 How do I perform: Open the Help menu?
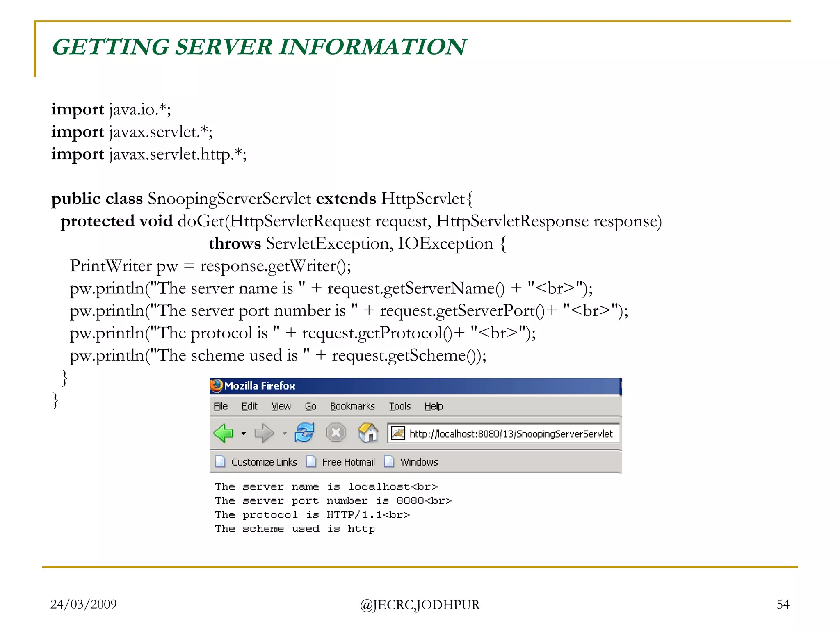click(434, 406)
